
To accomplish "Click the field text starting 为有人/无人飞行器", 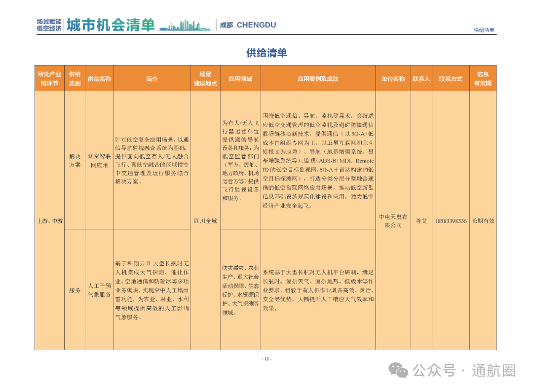I will pyautogui.click(x=240, y=160).
